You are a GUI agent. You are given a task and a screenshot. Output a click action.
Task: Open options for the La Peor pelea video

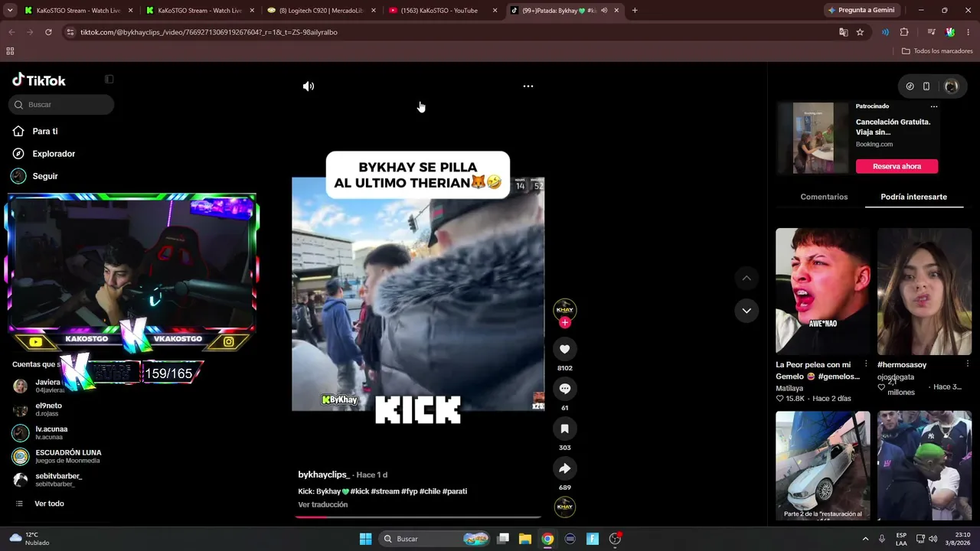point(866,364)
